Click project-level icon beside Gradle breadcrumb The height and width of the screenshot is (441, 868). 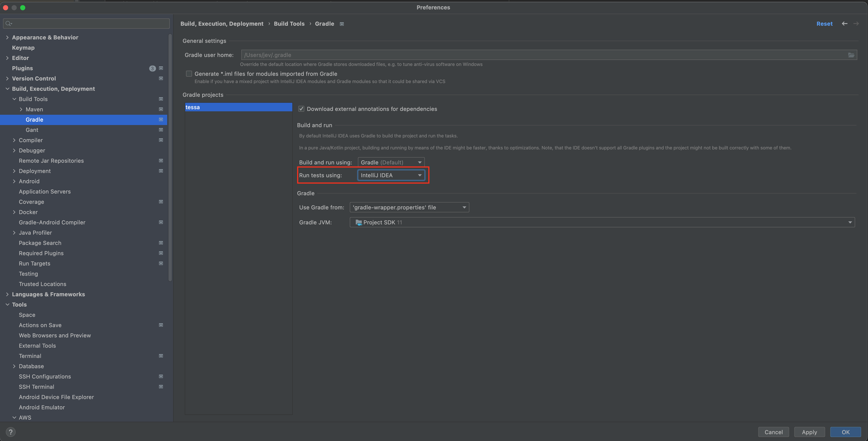point(342,24)
